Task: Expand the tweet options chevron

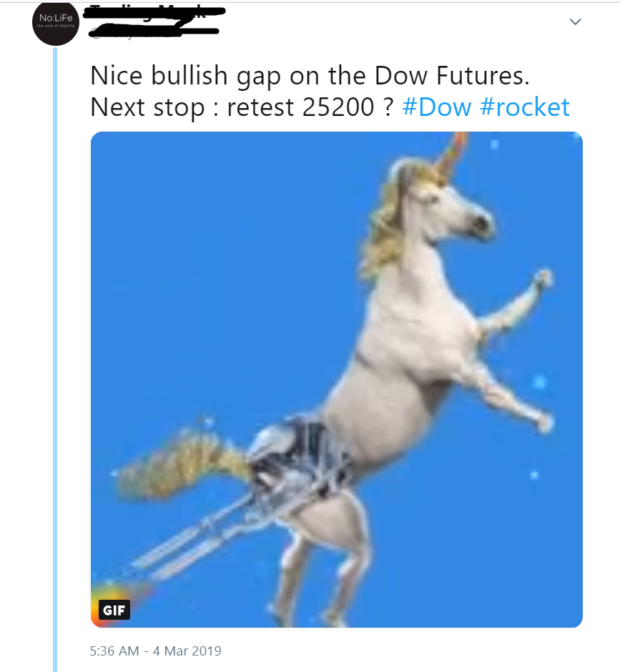Action: 575,21
